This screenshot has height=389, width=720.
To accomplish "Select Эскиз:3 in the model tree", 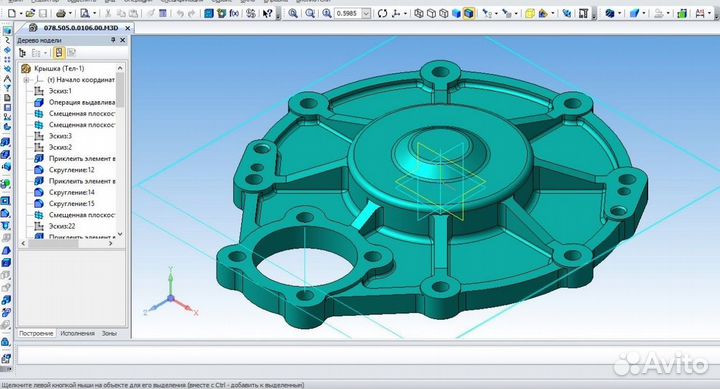I will pos(60,136).
